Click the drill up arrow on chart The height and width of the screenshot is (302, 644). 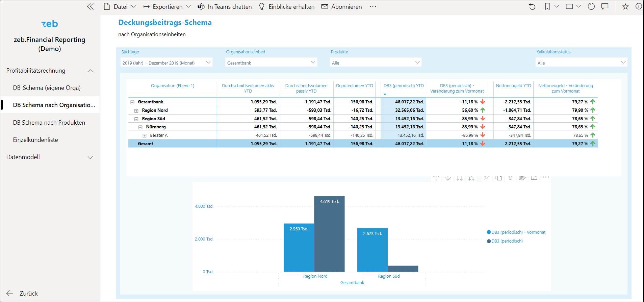point(436,178)
